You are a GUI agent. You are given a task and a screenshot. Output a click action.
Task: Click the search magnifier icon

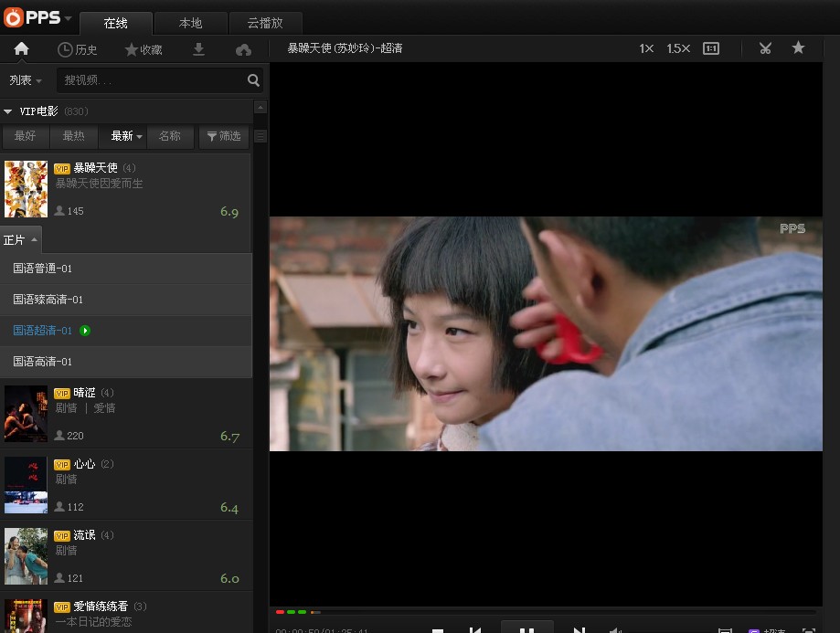253,80
